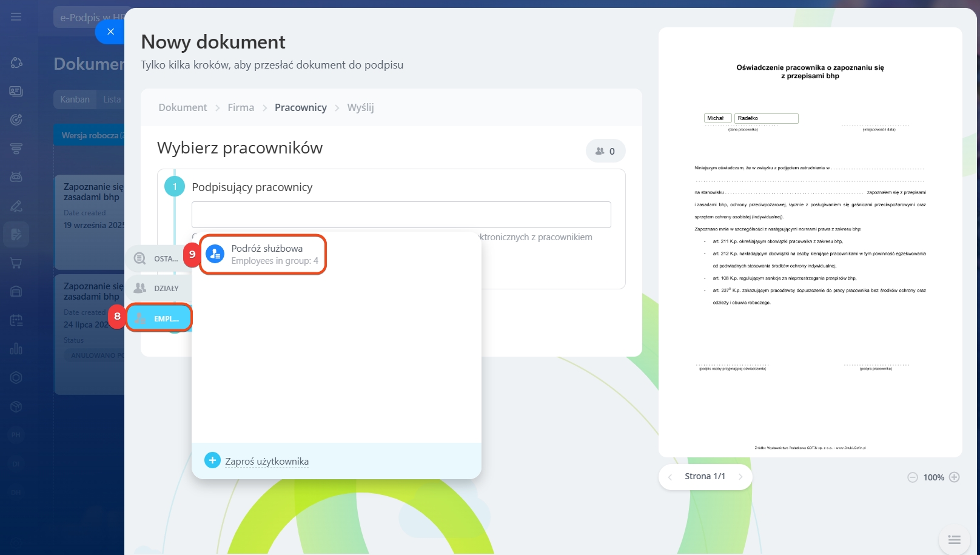Click the Zaproś użytkownika link
This screenshot has width=980, height=555.
pos(267,461)
